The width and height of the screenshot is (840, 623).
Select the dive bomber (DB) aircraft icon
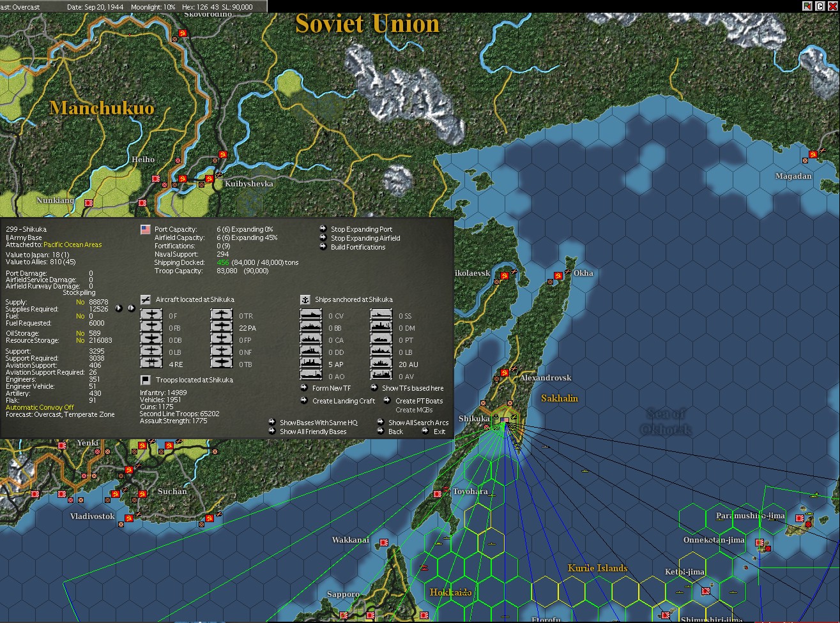(x=151, y=340)
